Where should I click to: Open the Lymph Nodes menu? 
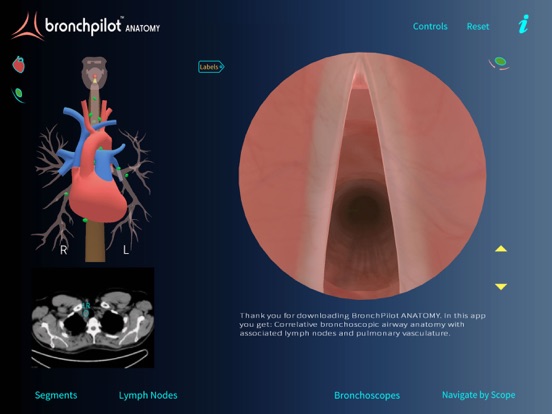click(148, 395)
